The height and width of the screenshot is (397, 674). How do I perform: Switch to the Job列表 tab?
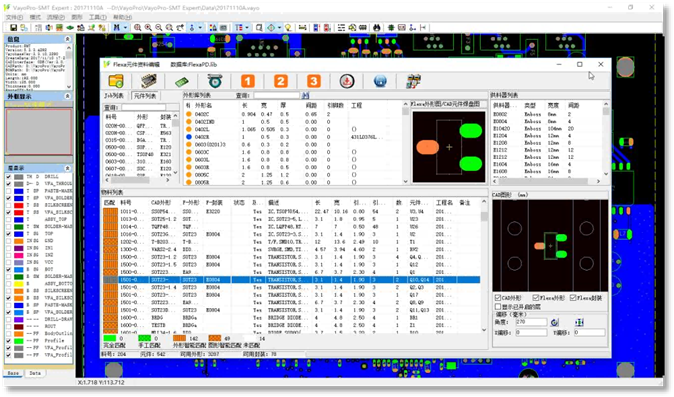(114, 96)
